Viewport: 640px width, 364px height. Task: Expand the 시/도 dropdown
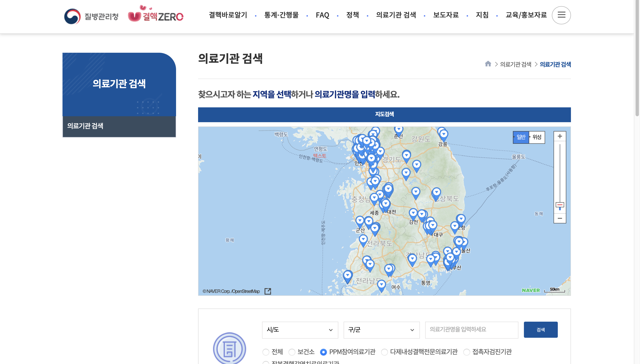point(300,330)
